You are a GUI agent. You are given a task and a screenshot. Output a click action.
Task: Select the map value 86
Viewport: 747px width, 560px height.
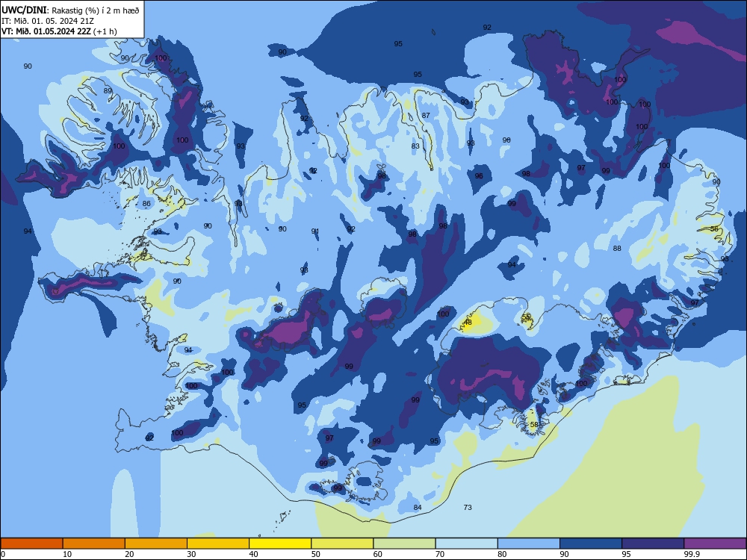[146, 204]
